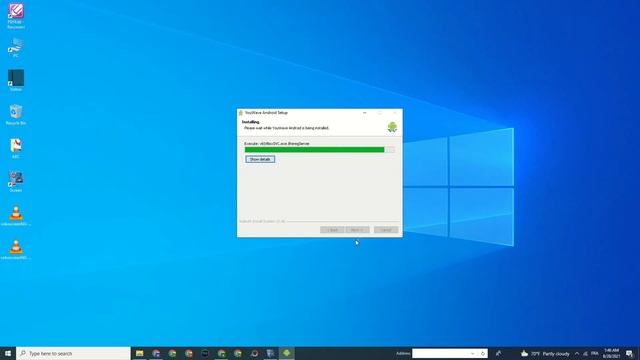Switch to the YouWave installer taskbar icon
Image resolution: width=640 pixels, height=360 pixels.
[x=287, y=353]
